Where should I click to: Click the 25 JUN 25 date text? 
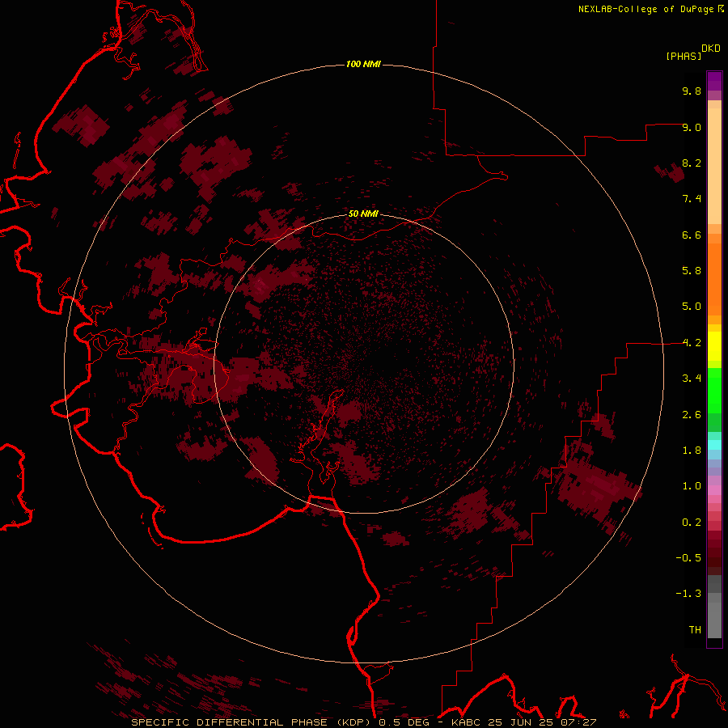pyautogui.click(x=520, y=722)
